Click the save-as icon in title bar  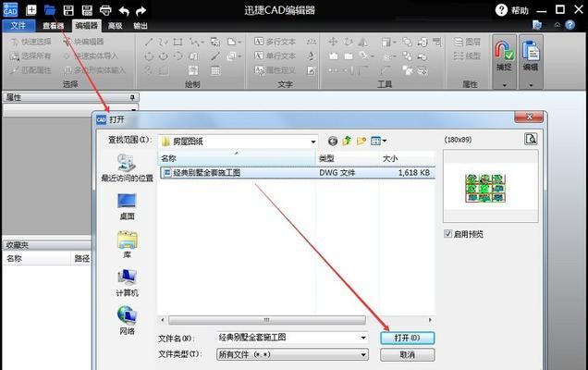[x=88, y=10]
